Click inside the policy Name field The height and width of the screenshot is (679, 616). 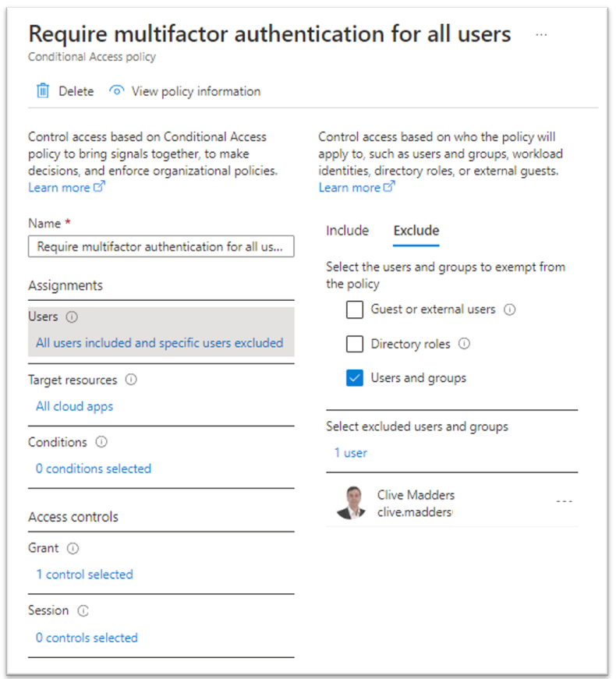pyautogui.click(x=161, y=246)
